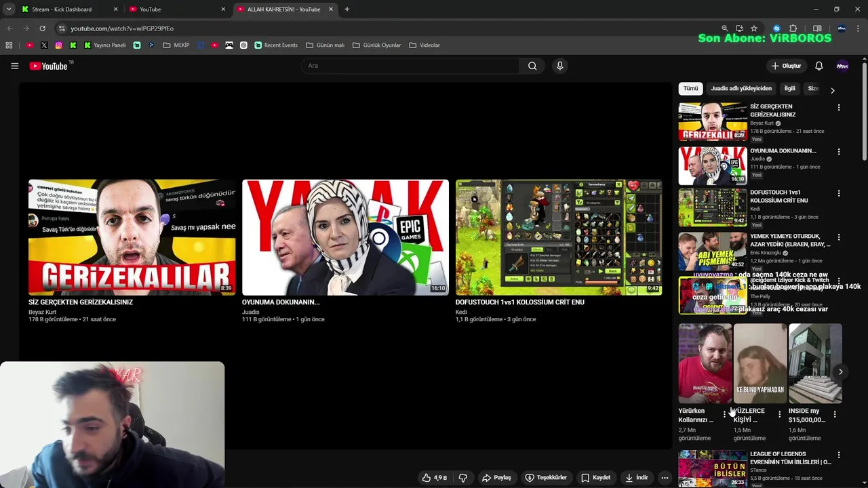Open the tab search dropdown in Chrome
868x488 pixels.
[x=9, y=9]
